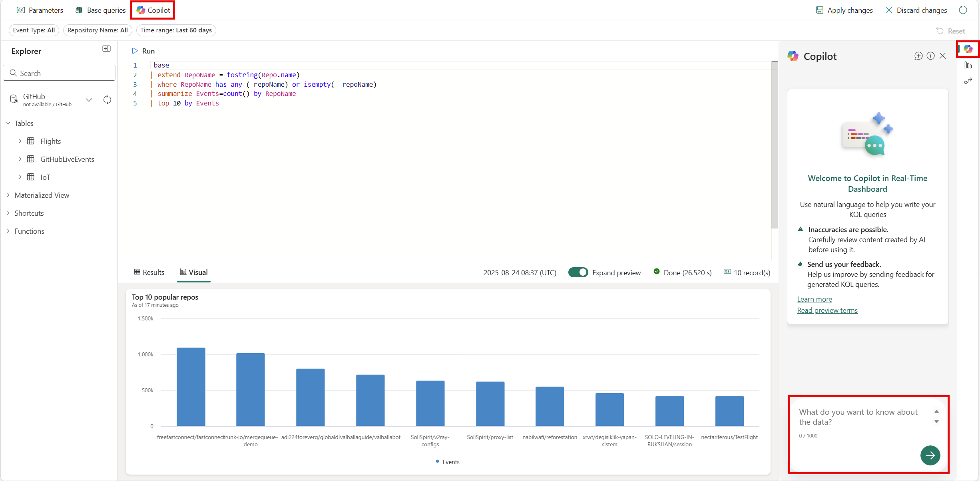Click the Run query play icon
Viewport: 980px width, 481px height.
135,51
